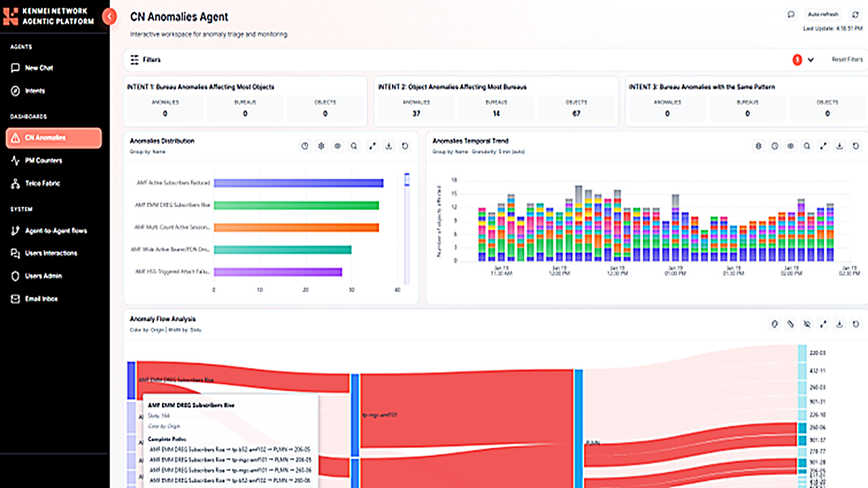The width and height of the screenshot is (868, 488).
Task: Download Anomalies Distribution chart
Action: point(389,146)
